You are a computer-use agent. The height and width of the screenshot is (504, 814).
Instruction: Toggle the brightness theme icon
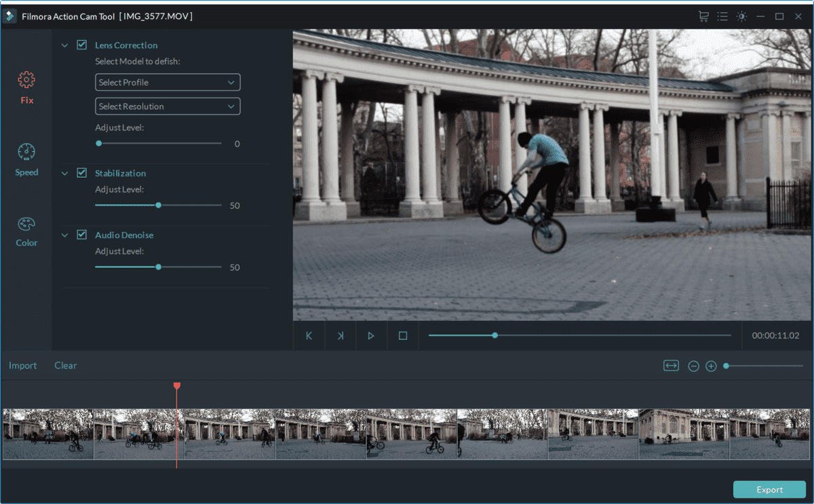741,16
